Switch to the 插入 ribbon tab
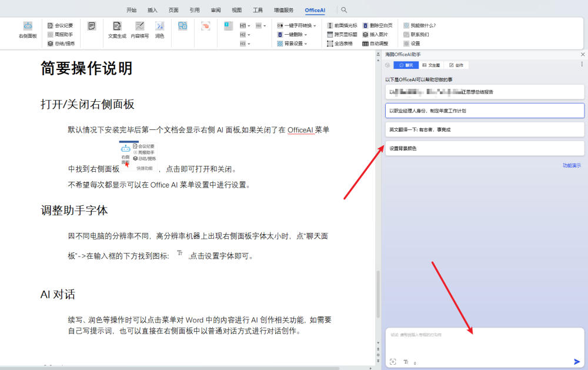This screenshot has width=588, height=370. [x=152, y=10]
